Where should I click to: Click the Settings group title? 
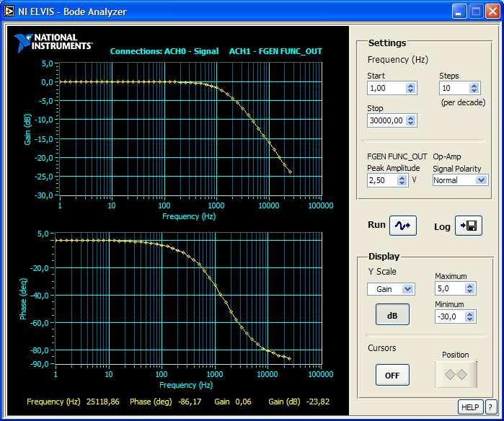pyautogui.click(x=387, y=43)
